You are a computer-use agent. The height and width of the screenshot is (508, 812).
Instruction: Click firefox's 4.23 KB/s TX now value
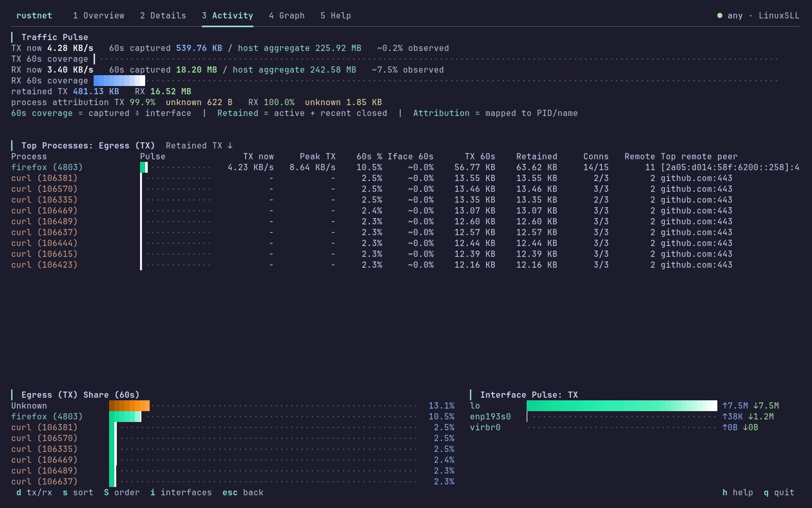[x=251, y=168]
